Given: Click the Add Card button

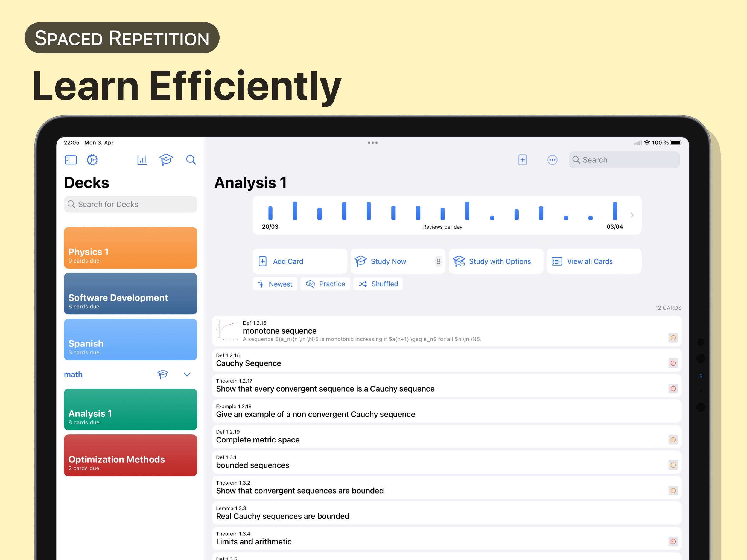Looking at the screenshot, I should pyautogui.click(x=300, y=261).
